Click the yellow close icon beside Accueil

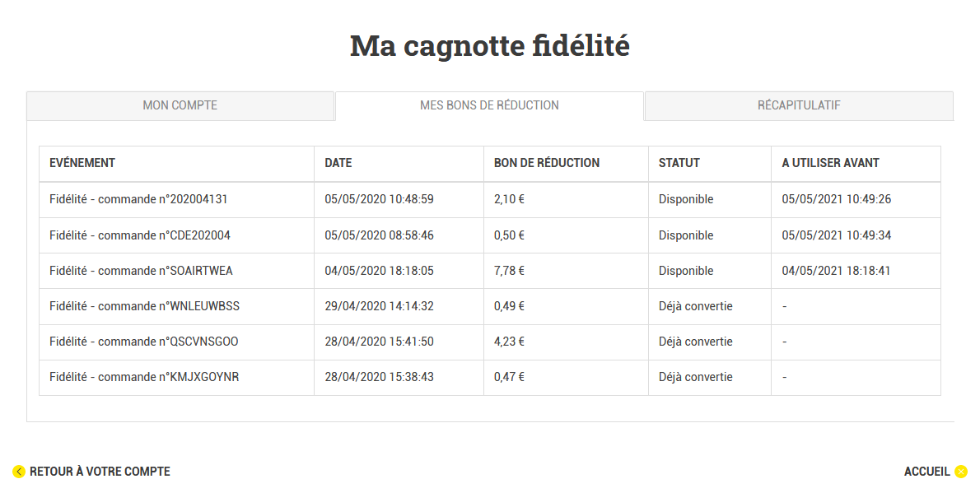pos(961,472)
